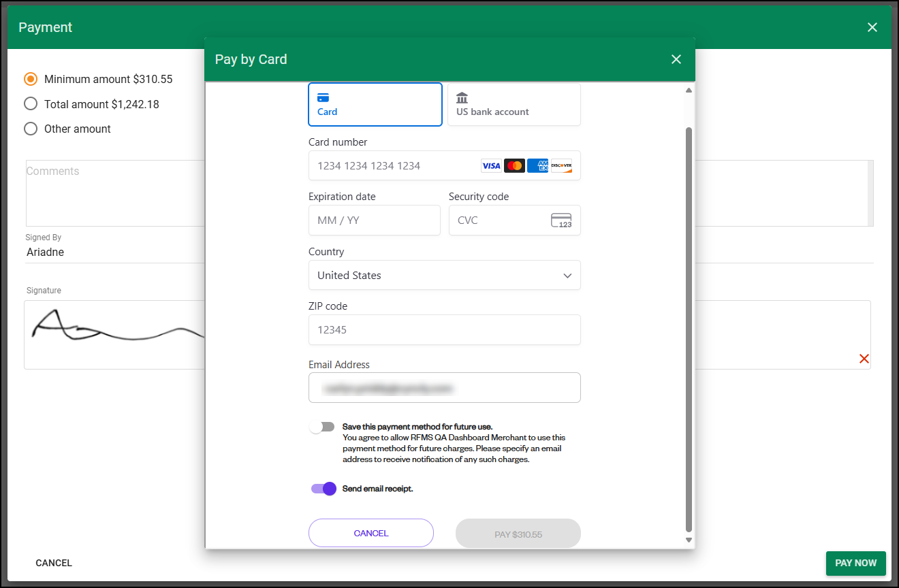Viewport: 899px width, 588px height.
Task: Select the Card payment tab
Action: tap(375, 105)
